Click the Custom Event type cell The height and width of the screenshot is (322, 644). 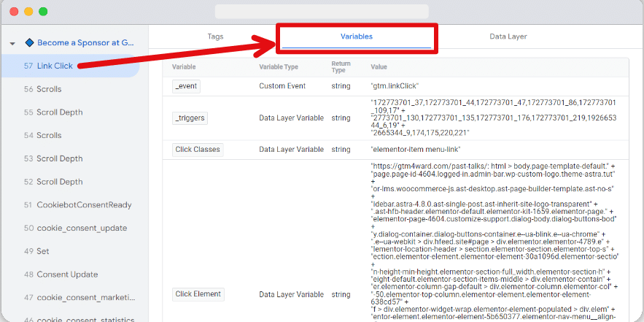click(282, 86)
